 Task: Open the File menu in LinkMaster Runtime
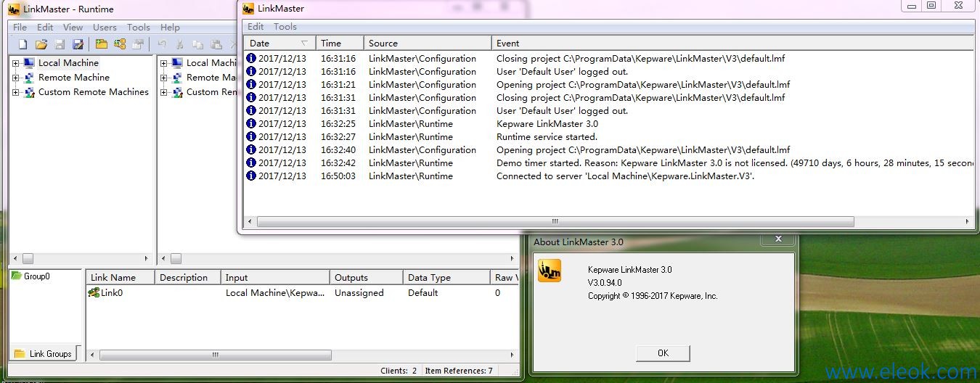coord(20,28)
